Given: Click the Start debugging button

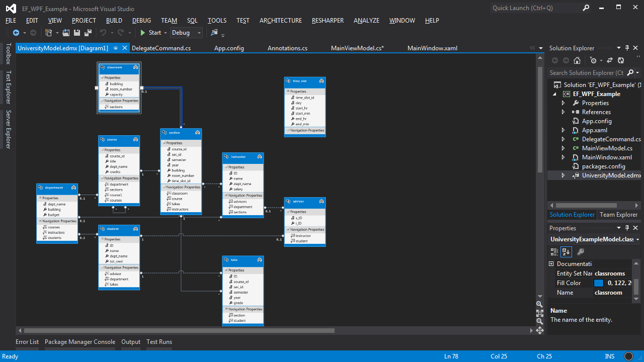Looking at the screenshot, I should pos(150,33).
